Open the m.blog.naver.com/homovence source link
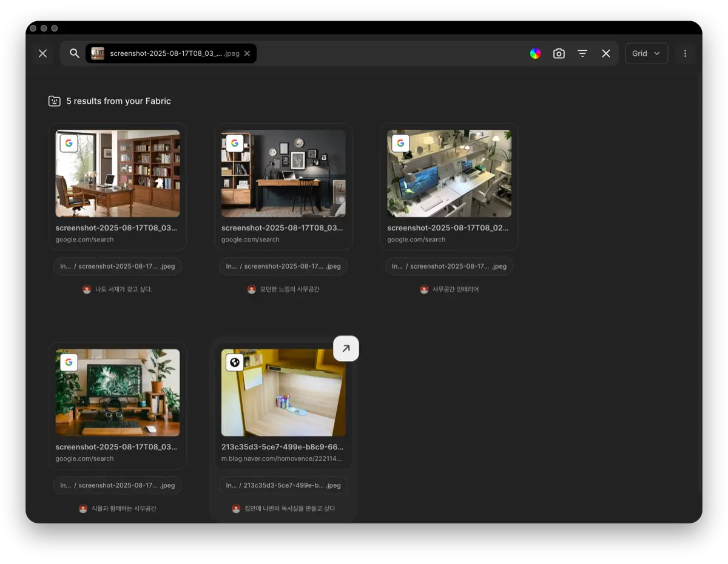The width and height of the screenshot is (728, 564). (281, 458)
